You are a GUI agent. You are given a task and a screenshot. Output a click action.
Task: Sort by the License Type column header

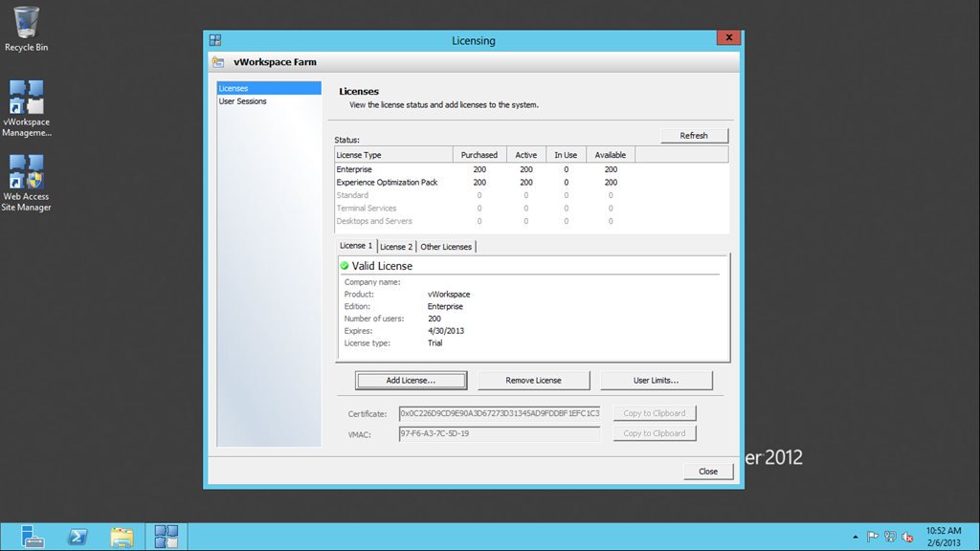click(x=393, y=155)
